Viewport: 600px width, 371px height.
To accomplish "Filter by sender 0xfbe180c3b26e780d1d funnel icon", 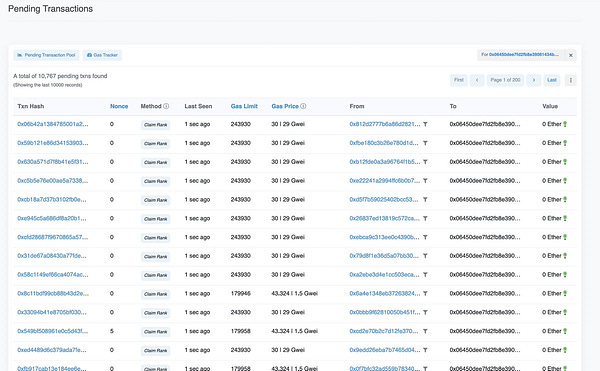I will (425, 143).
